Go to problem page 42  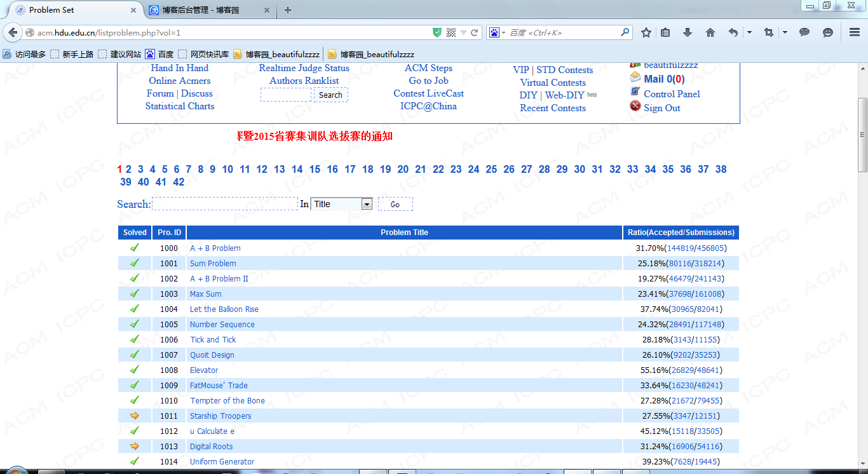pyautogui.click(x=179, y=182)
